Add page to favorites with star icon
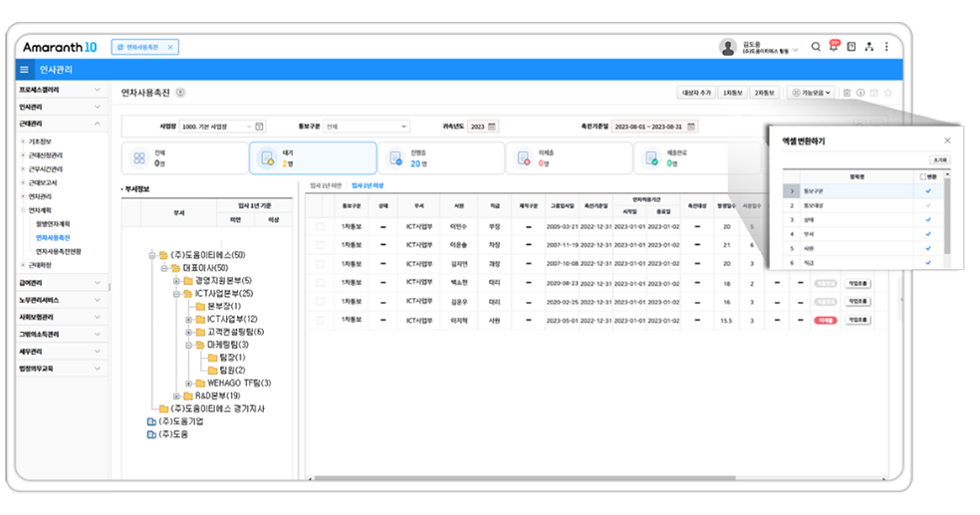The image size is (980, 515). click(887, 93)
